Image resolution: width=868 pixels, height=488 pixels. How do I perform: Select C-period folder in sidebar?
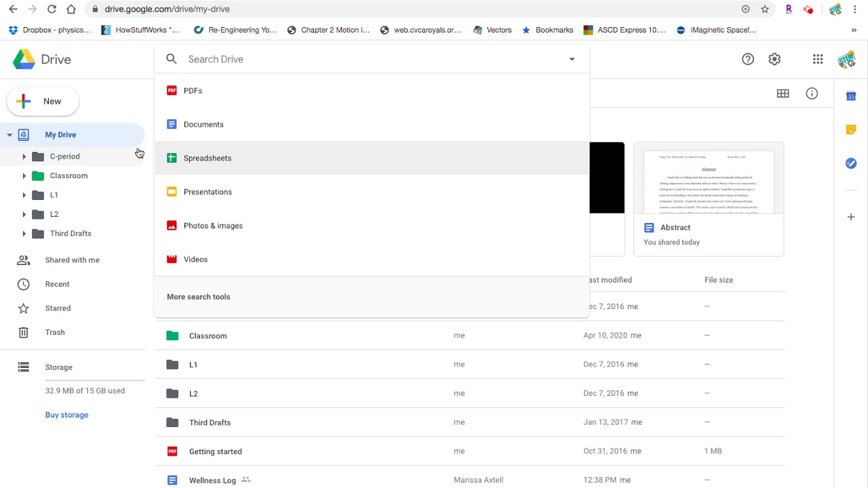tap(64, 157)
